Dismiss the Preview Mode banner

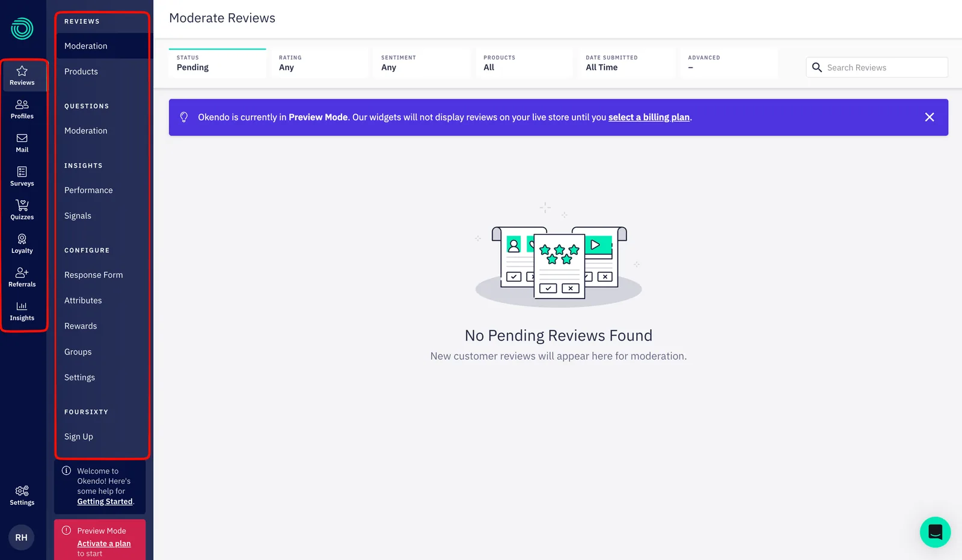coord(930,117)
